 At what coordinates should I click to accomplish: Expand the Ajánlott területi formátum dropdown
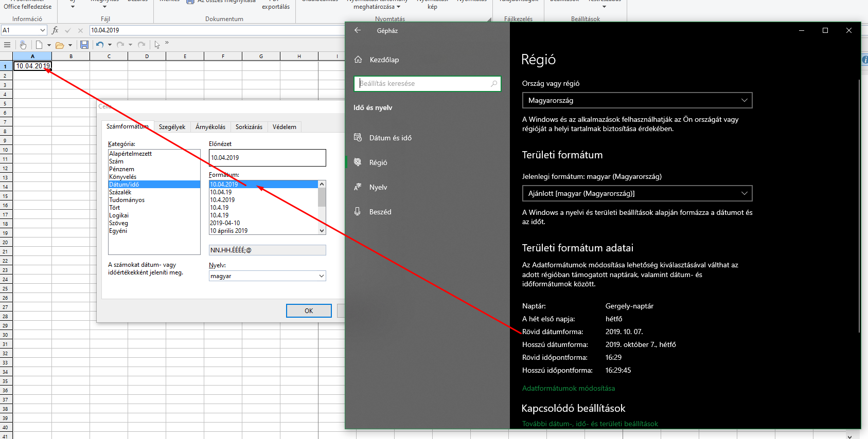point(636,193)
